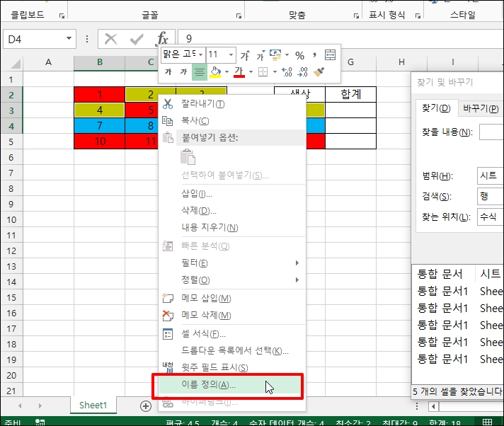The width and height of the screenshot is (504, 426).
Task: Decrease decimal places in mini toolbar
Action: (x=302, y=71)
